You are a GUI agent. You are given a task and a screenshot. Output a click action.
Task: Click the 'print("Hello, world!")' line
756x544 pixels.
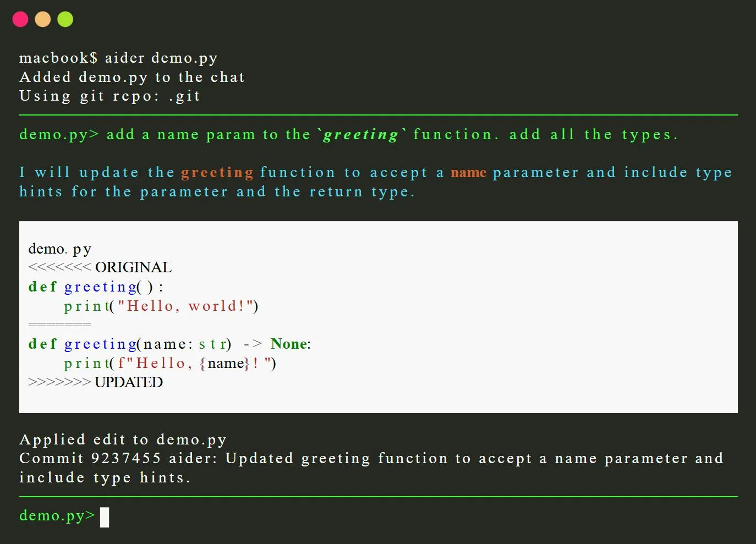click(161, 306)
